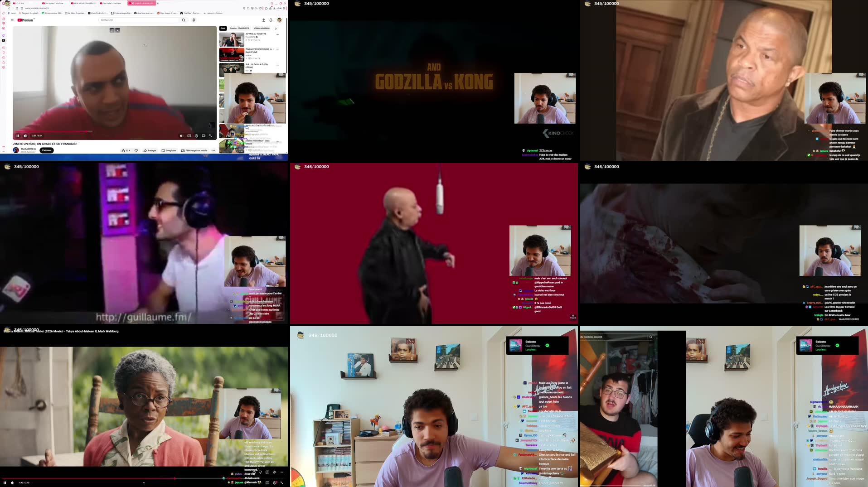Open a new browser tab with plus
The image size is (868, 487).
pyautogui.click(x=158, y=3)
